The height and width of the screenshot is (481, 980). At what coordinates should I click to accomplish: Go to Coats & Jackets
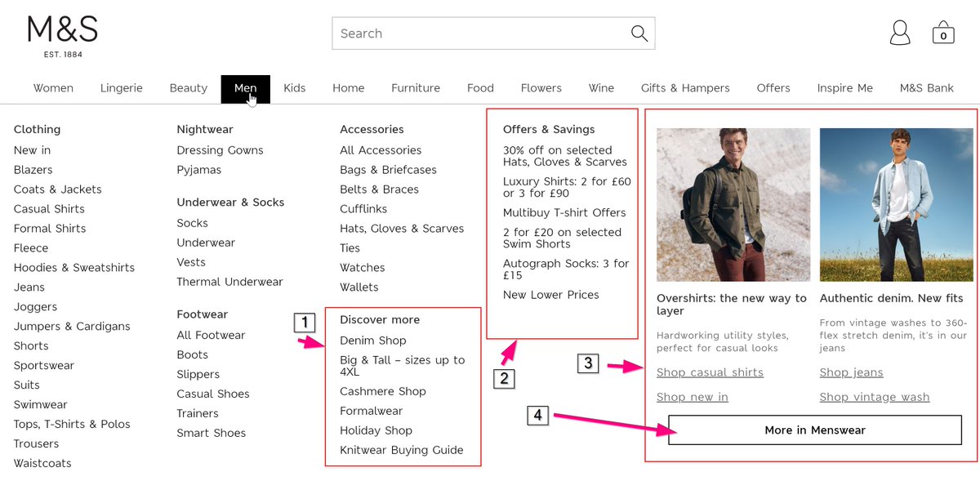click(x=58, y=189)
